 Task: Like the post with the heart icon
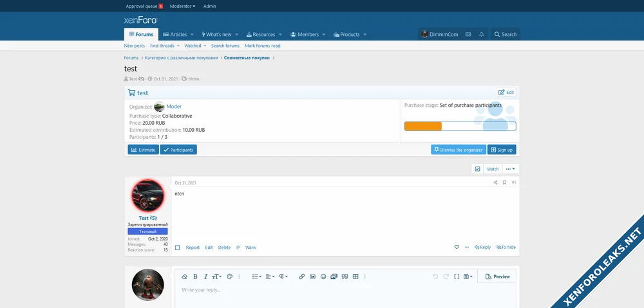[457, 247]
